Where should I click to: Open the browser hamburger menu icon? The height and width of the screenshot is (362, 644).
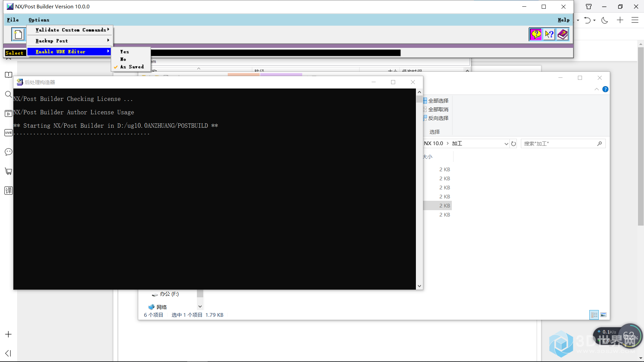[635, 20]
